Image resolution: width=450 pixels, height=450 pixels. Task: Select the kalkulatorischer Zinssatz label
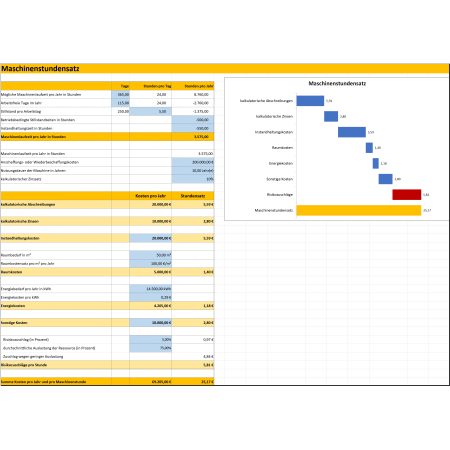pos(21,179)
